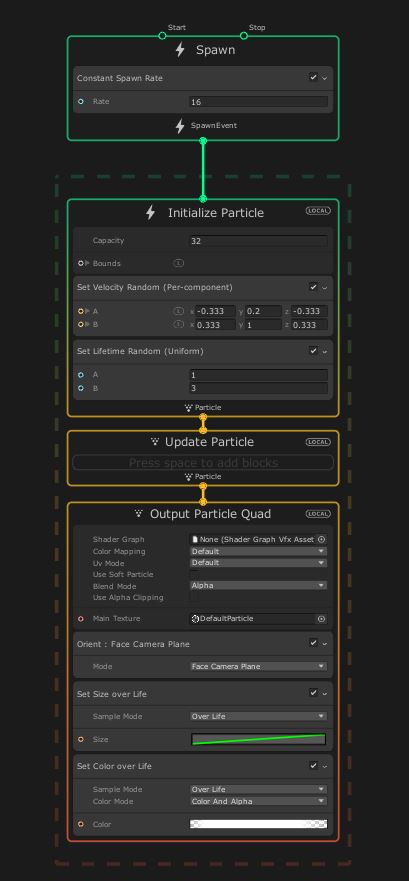Disable the Orient Face Camera Plane block
The image size is (409, 881).
(313, 643)
